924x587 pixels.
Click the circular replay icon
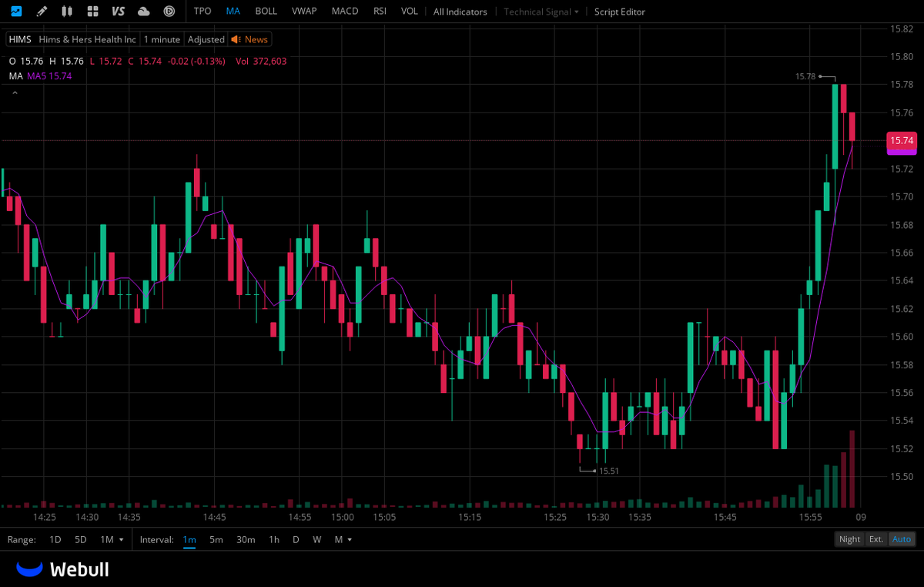[169, 12]
